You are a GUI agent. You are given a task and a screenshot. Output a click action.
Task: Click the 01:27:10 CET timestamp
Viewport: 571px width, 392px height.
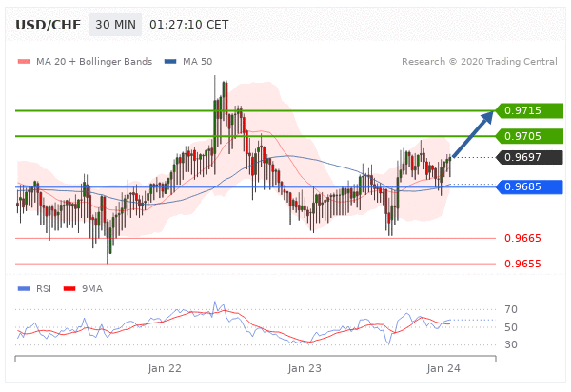point(189,25)
